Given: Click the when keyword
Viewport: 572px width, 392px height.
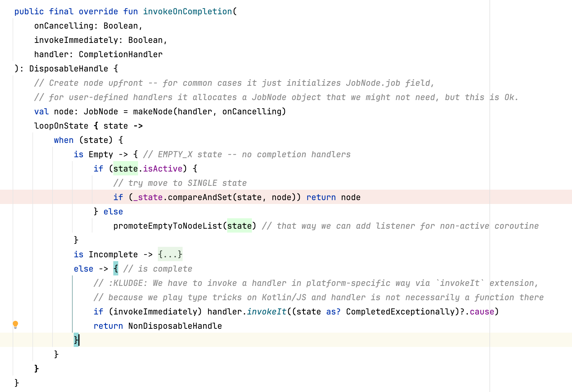Looking at the screenshot, I should [x=64, y=140].
